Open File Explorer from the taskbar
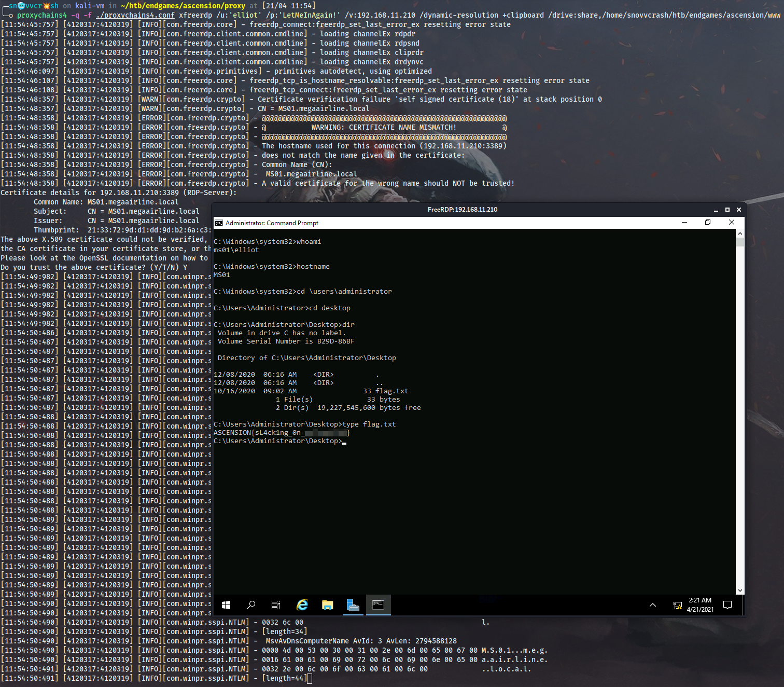784x687 pixels. click(327, 605)
